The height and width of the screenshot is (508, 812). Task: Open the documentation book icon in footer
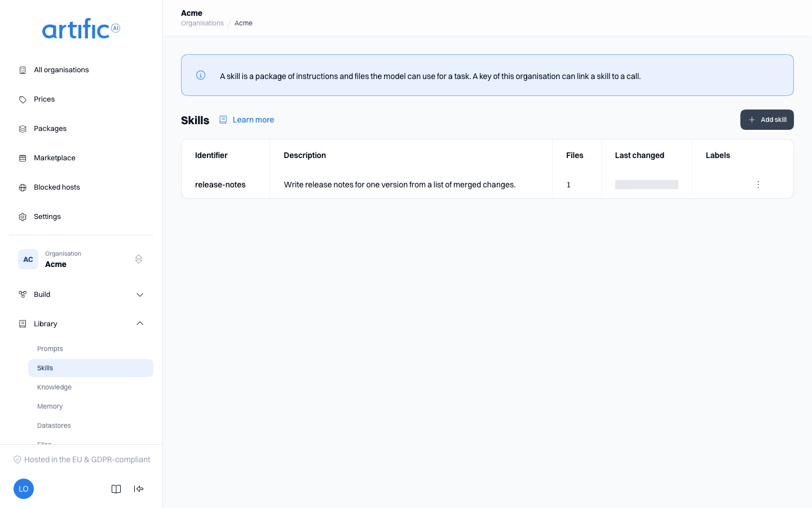pyautogui.click(x=116, y=489)
